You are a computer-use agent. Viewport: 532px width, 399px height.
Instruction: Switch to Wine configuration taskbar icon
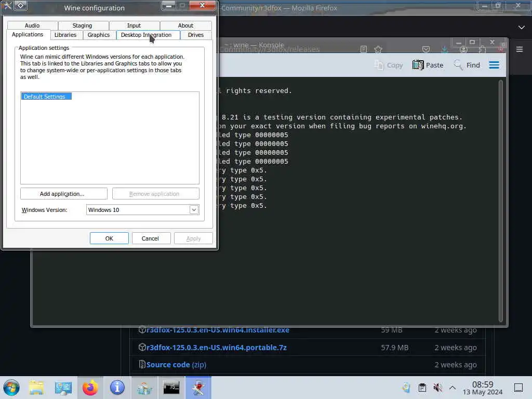pyautogui.click(x=198, y=388)
